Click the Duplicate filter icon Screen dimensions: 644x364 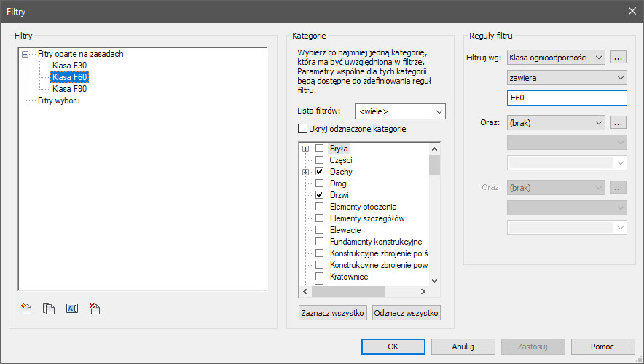pos(49,309)
